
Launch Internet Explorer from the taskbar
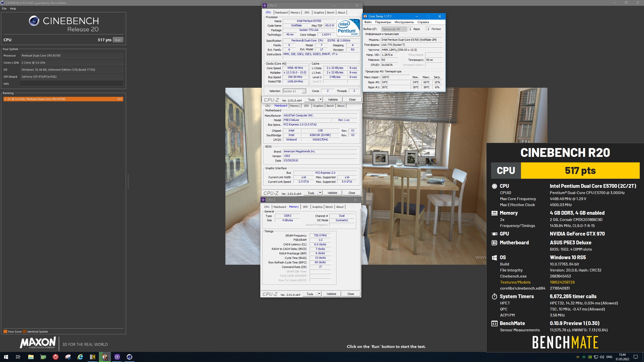(x=80, y=357)
